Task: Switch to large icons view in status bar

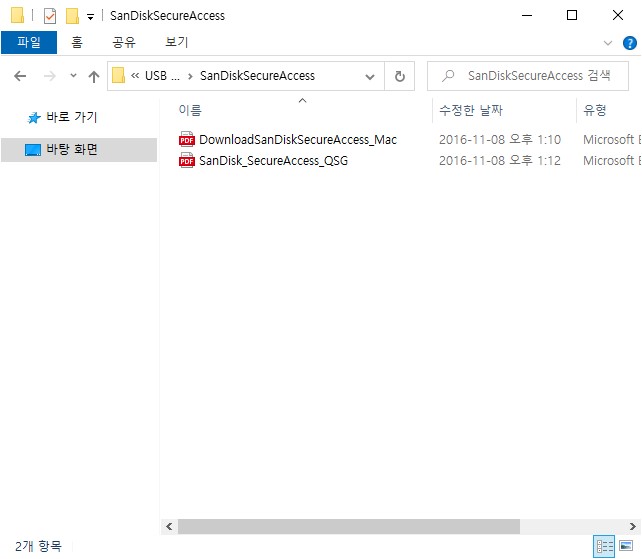Action: coord(626,546)
